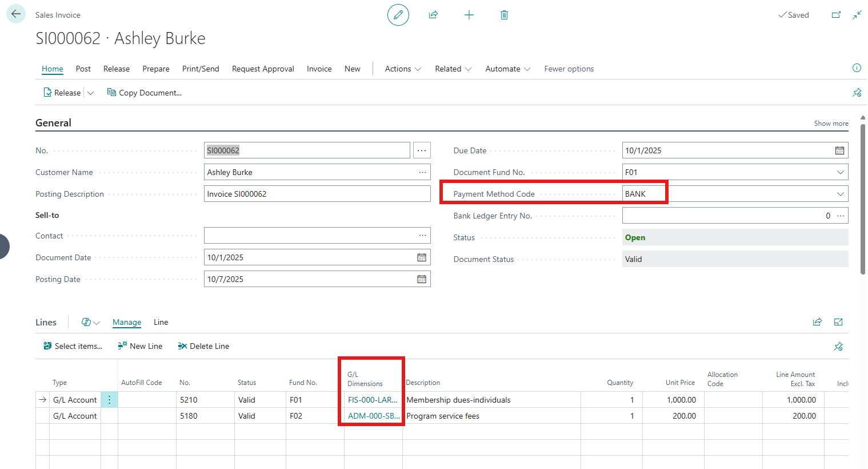
Task: Click the edit pencil icon
Action: 398,15
